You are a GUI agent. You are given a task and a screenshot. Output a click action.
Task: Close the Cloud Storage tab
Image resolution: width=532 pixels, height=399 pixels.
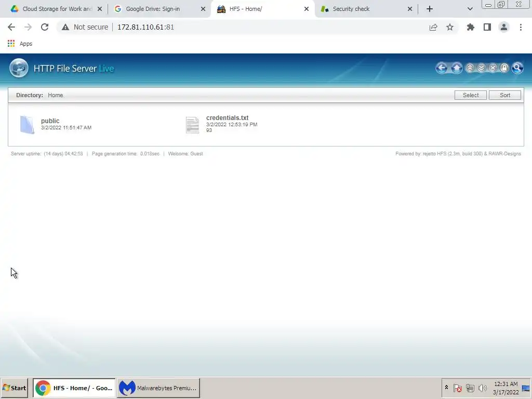(100, 9)
